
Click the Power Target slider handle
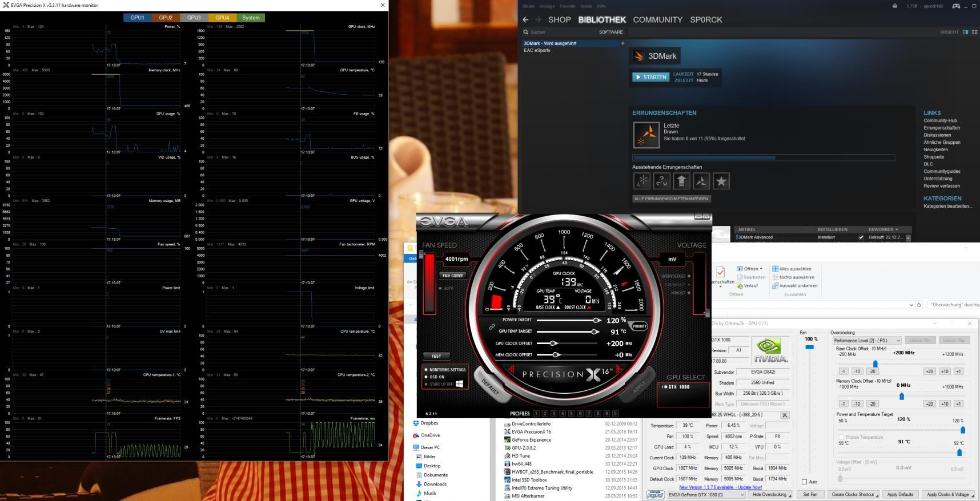coord(596,320)
